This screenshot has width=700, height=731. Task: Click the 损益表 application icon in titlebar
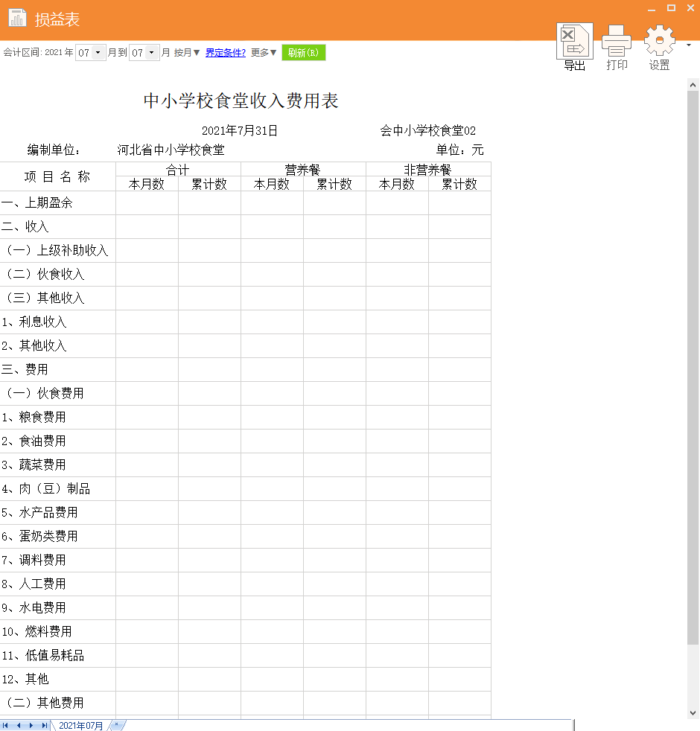coord(17,16)
